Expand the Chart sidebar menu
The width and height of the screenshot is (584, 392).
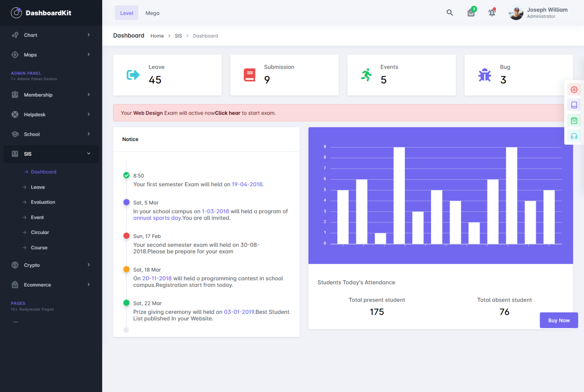coord(51,35)
